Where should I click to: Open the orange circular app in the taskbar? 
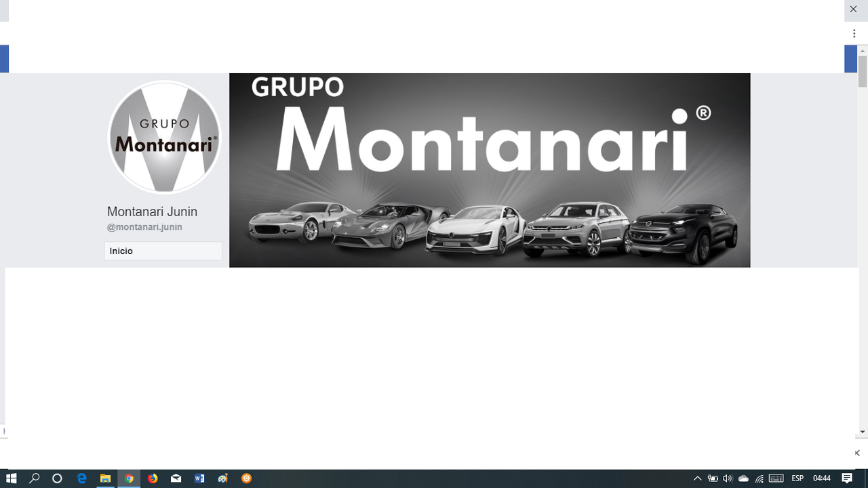tap(247, 479)
